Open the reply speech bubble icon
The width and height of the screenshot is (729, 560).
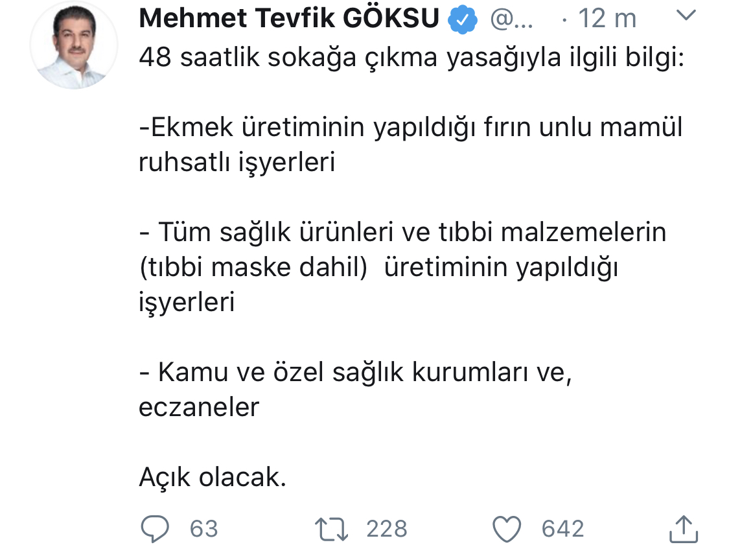[x=155, y=529]
